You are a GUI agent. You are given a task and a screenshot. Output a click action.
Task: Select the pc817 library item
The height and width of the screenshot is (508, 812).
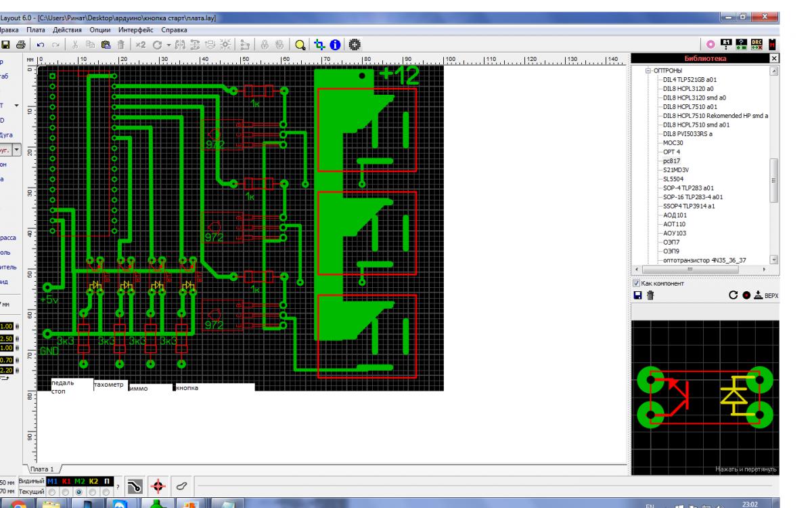point(671,161)
